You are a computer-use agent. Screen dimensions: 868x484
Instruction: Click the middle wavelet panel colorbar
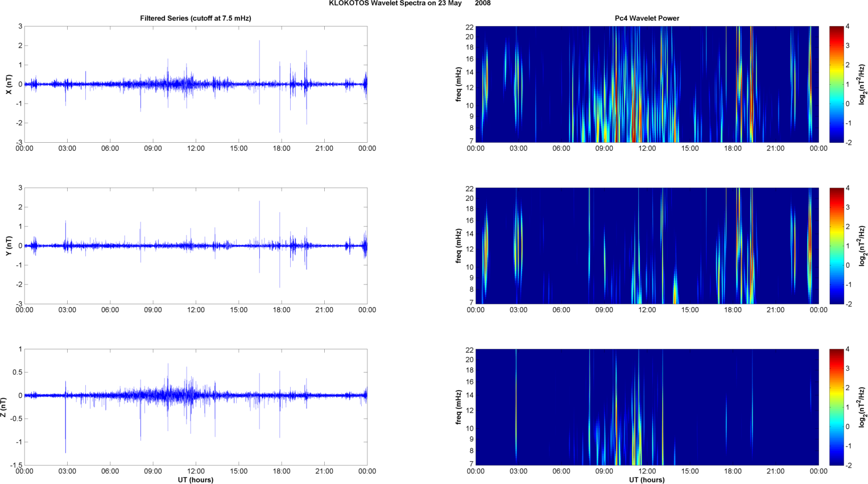click(836, 246)
